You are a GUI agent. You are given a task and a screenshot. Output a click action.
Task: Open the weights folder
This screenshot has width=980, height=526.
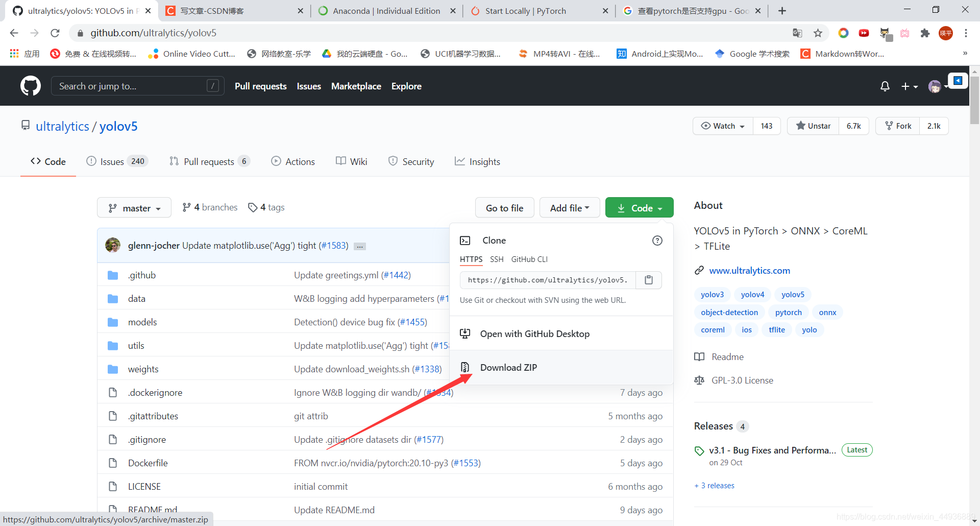click(x=143, y=369)
